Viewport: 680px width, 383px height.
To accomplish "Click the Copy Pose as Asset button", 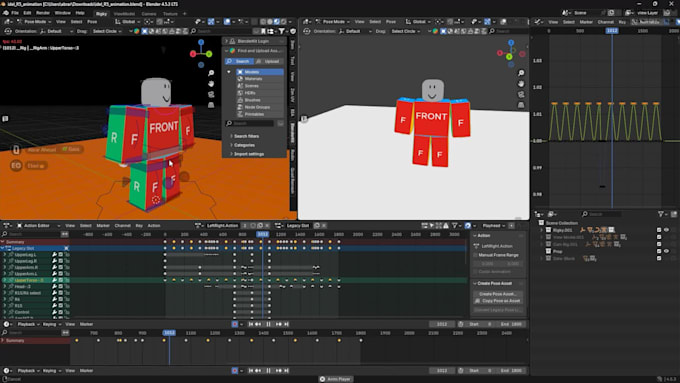I will 497,301.
